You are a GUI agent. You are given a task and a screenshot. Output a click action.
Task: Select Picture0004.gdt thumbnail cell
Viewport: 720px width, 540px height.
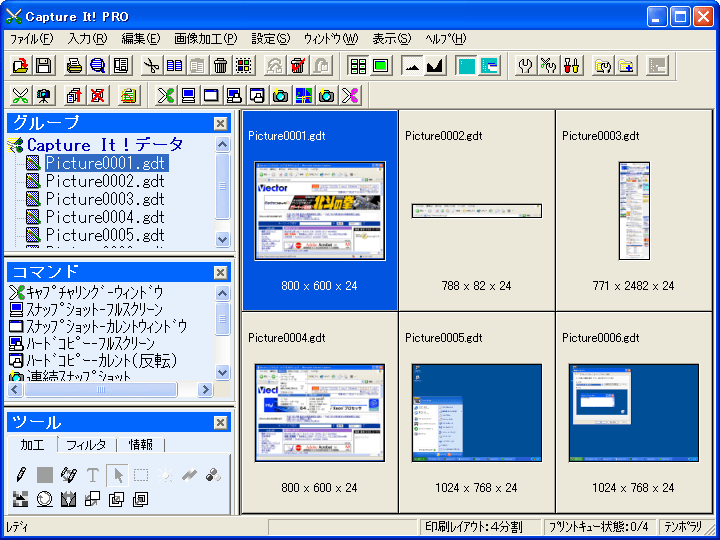[320, 413]
